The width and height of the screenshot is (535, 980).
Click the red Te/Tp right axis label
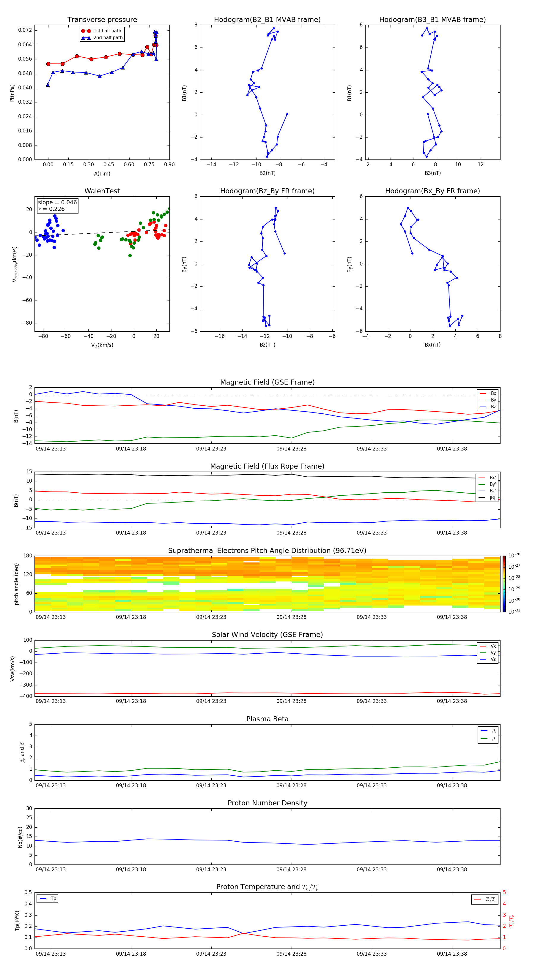(512, 921)
